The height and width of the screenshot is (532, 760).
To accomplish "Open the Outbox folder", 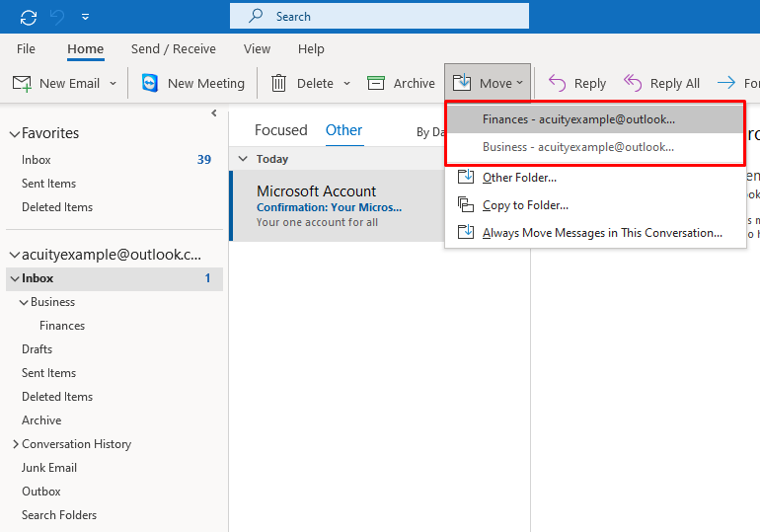I will pos(41,492).
